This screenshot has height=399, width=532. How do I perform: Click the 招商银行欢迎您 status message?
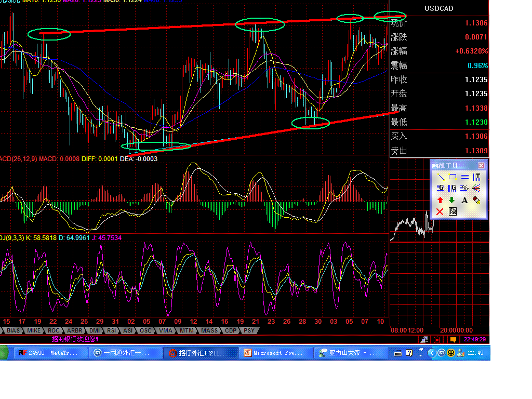click(x=75, y=339)
